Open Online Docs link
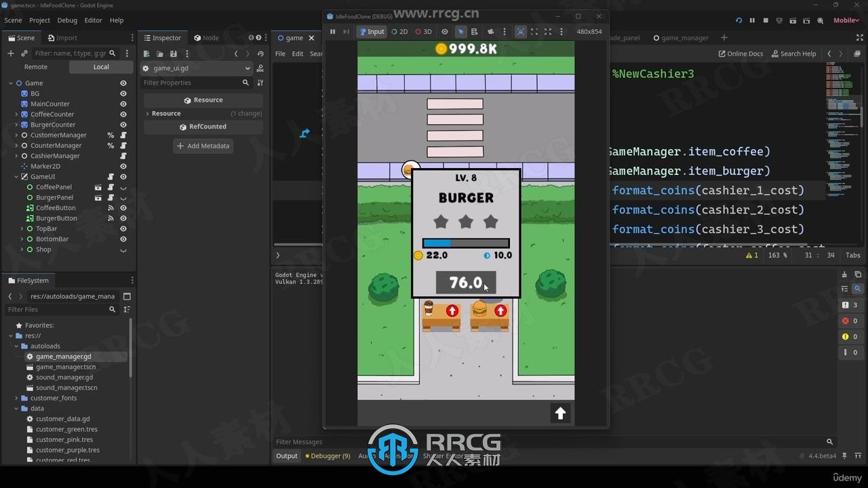868x488 pixels. (741, 54)
